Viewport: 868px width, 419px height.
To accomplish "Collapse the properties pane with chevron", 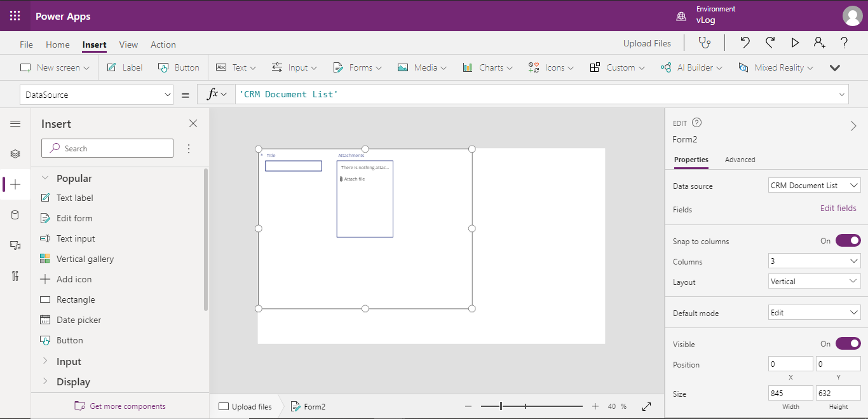I will (x=853, y=126).
